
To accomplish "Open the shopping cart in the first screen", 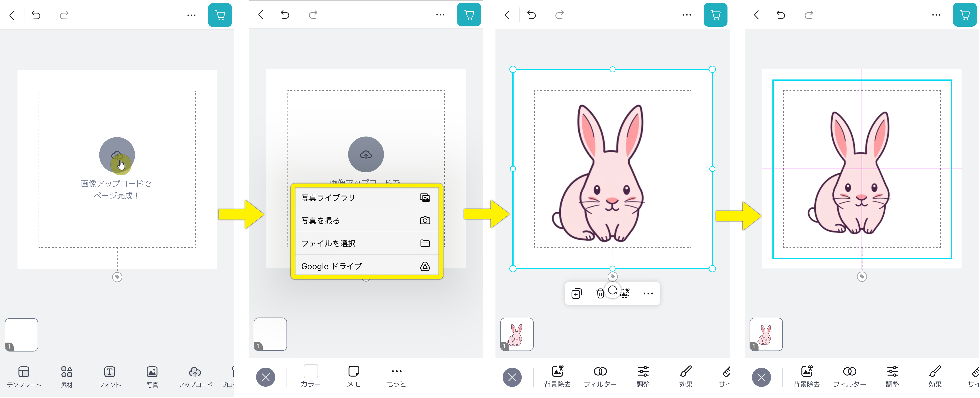I will pos(220,15).
